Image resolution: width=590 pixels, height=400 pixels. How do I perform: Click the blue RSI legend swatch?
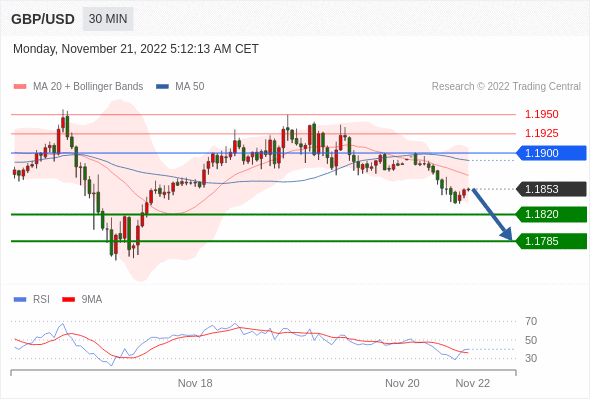coord(20,300)
